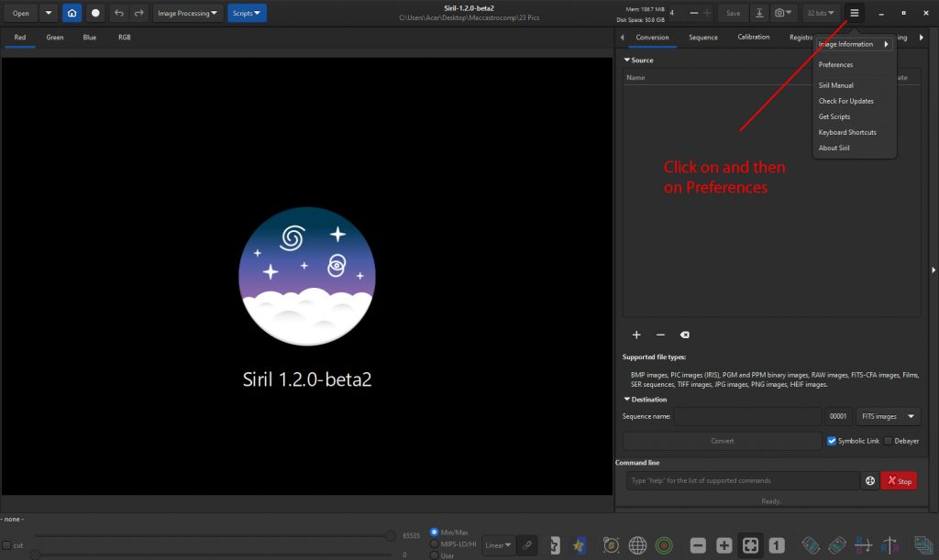Select the Blue channel tab
This screenshot has height=560, width=939.
tap(89, 37)
